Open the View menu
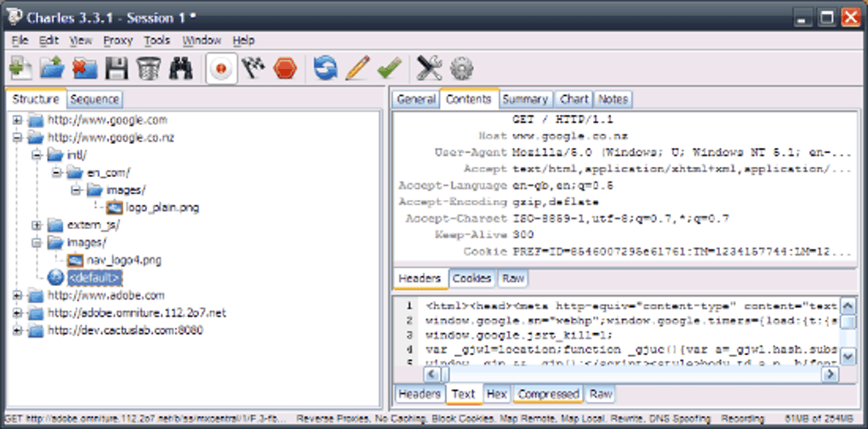The image size is (868, 429). (x=81, y=40)
